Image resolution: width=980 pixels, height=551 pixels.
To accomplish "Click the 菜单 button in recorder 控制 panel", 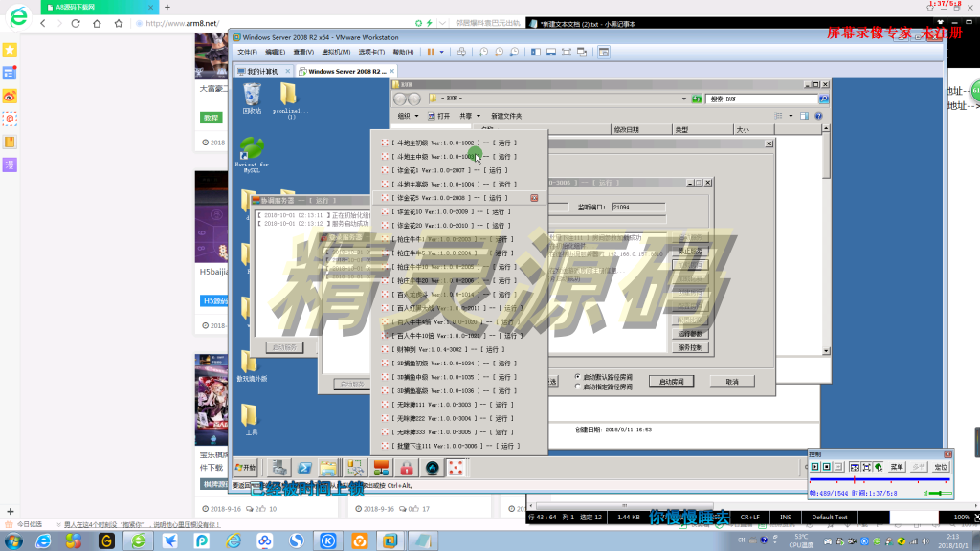I will coord(897,467).
